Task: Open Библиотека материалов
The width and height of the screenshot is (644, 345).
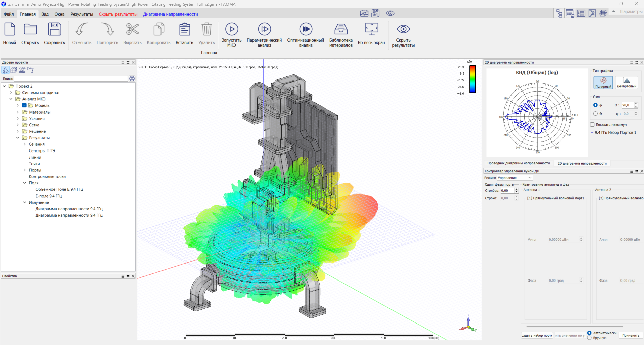Action: [341, 29]
